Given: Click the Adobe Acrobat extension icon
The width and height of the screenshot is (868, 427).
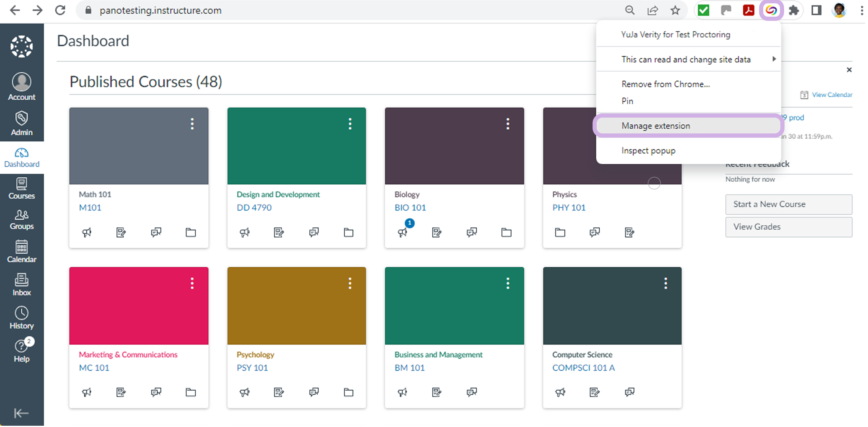Looking at the screenshot, I should 749,10.
